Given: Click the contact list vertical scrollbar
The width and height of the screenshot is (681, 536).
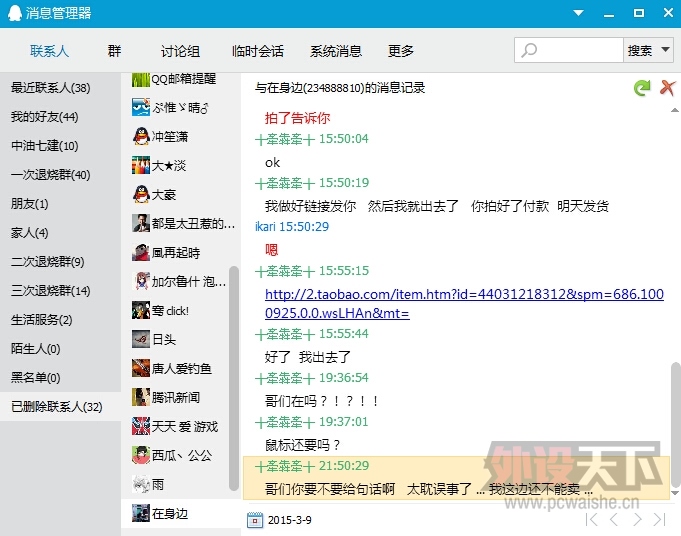Looking at the screenshot, I should coord(235,380).
